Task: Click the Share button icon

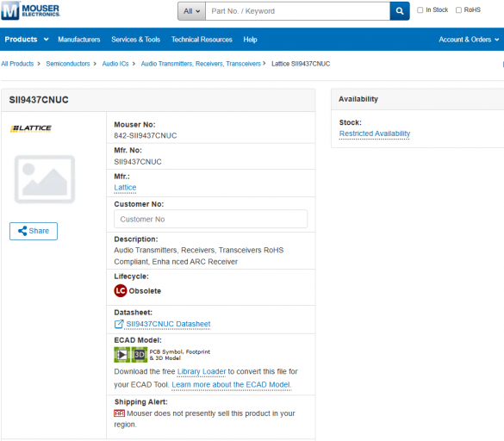Action: pyautogui.click(x=22, y=231)
